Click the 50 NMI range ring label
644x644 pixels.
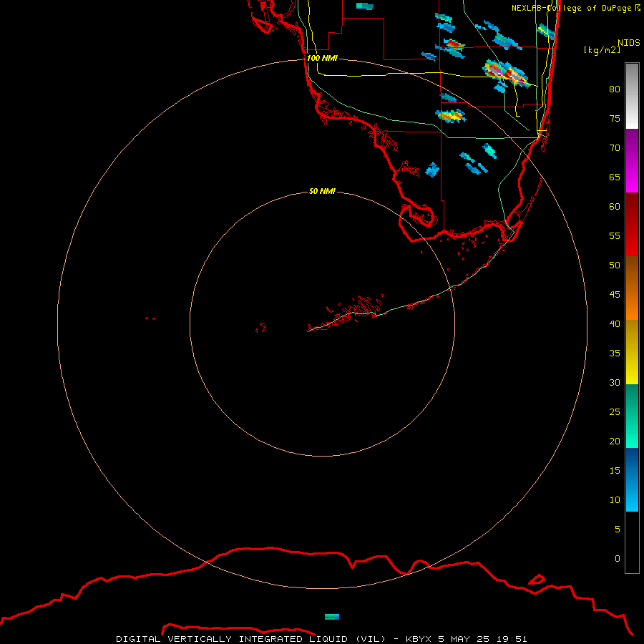[322, 191]
